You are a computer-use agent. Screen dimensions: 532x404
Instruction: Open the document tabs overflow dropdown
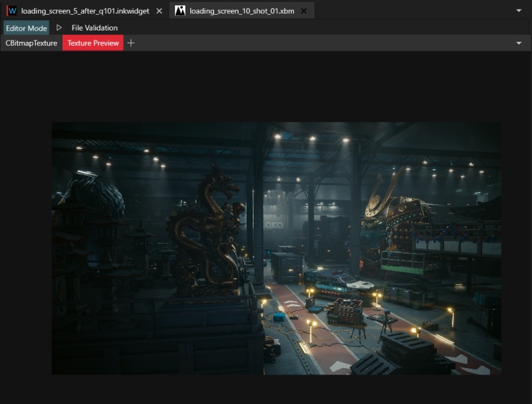[x=519, y=11]
